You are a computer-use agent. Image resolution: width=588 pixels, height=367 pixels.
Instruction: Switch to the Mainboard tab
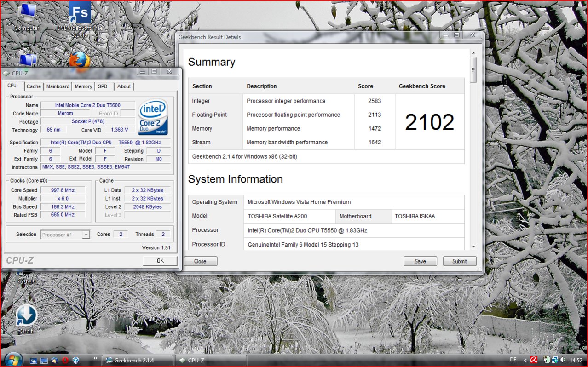pyautogui.click(x=58, y=86)
